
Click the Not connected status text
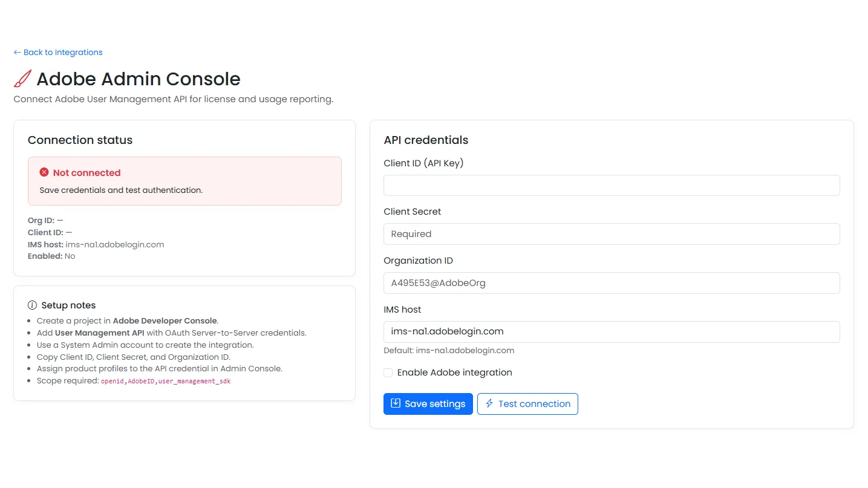[86, 173]
